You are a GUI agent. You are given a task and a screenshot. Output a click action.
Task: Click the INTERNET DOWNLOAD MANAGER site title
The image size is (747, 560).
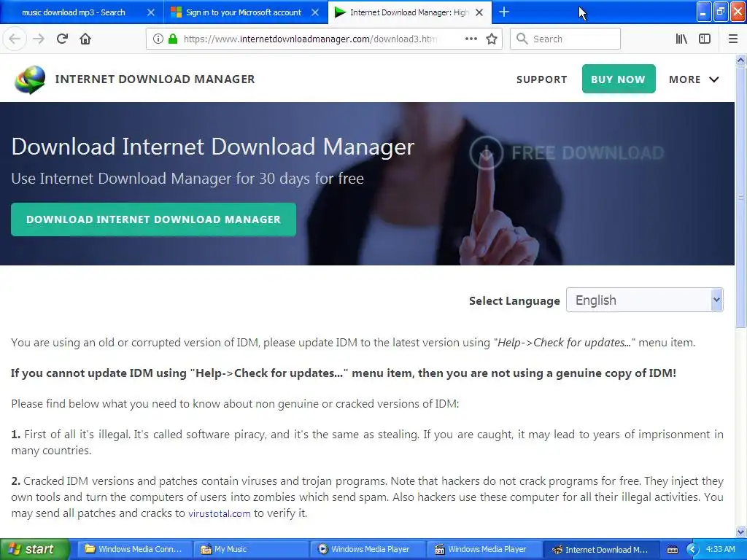(155, 79)
